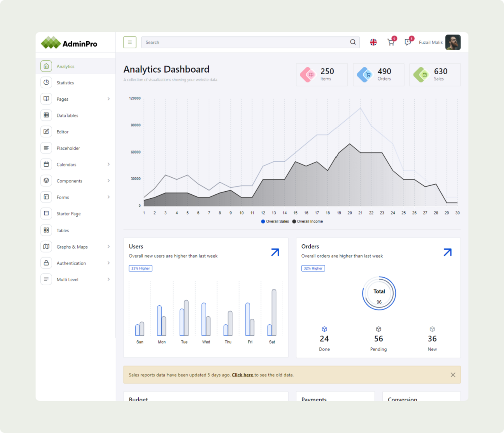Click the green Sales diamond icon
This screenshot has height=433, width=504.
[x=422, y=75]
